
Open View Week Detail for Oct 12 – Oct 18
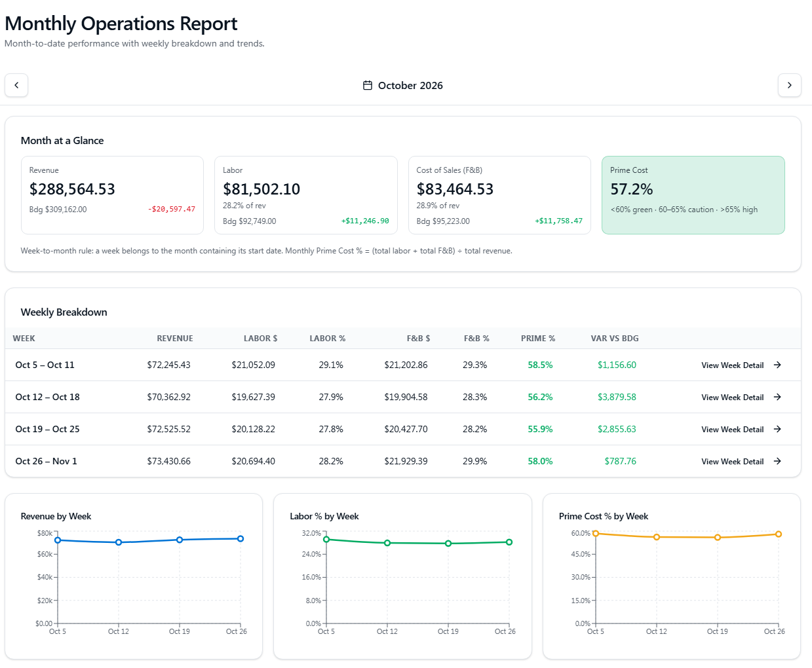pos(741,397)
